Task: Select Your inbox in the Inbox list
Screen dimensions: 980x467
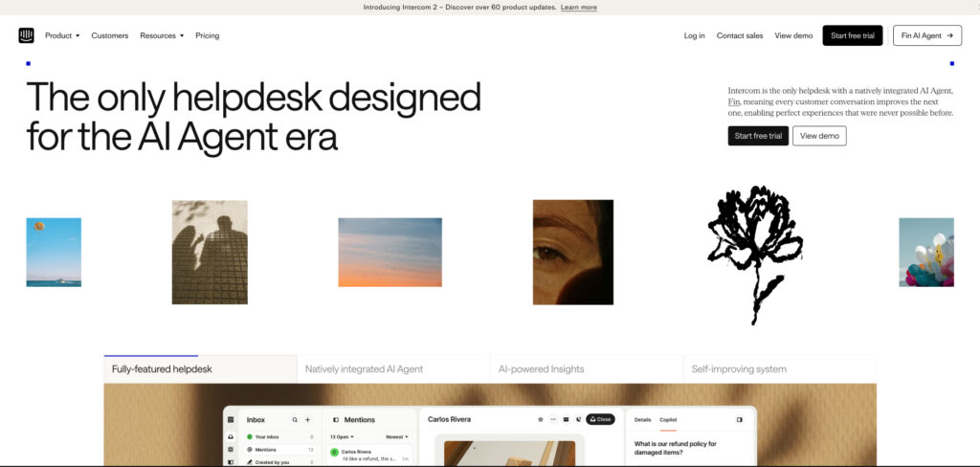Action: click(280, 437)
